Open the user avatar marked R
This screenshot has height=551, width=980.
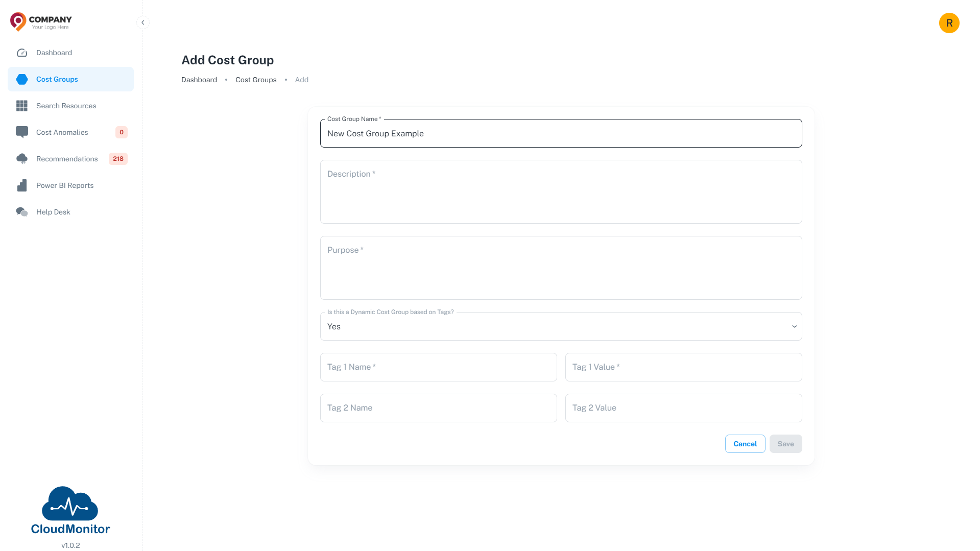(949, 22)
